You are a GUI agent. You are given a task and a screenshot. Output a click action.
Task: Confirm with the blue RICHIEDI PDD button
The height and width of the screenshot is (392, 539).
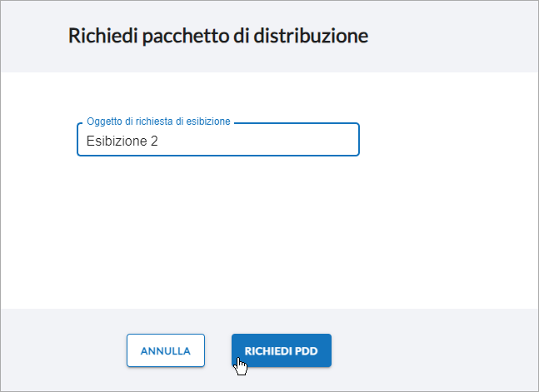tap(282, 350)
